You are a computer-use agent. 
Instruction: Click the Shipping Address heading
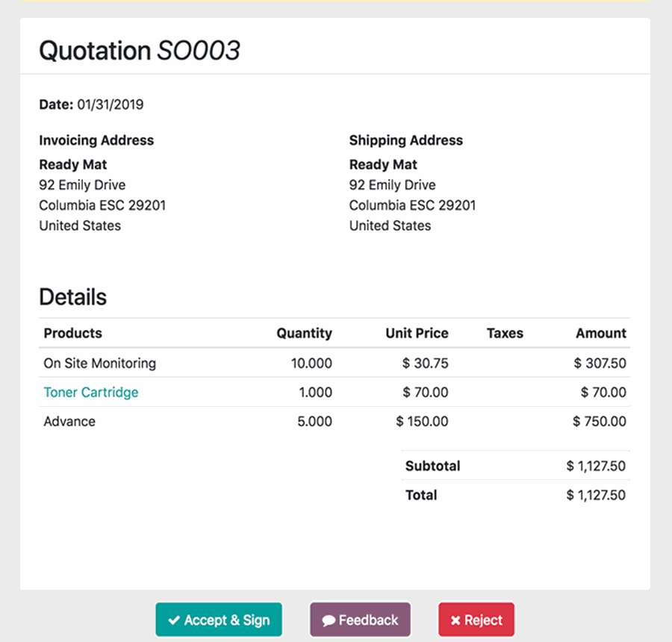(405, 140)
